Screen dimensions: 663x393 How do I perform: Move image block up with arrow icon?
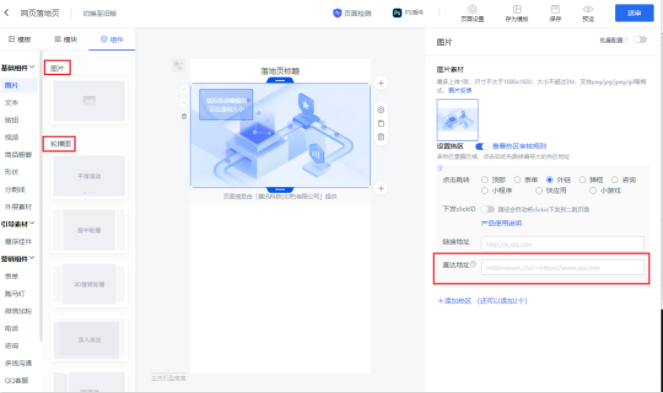184,89
